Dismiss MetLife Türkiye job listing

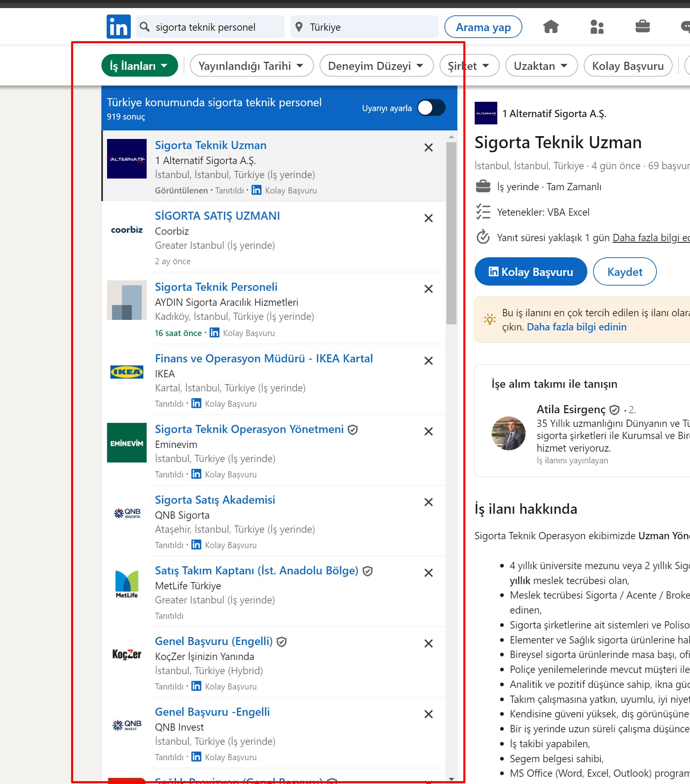coord(429,573)
